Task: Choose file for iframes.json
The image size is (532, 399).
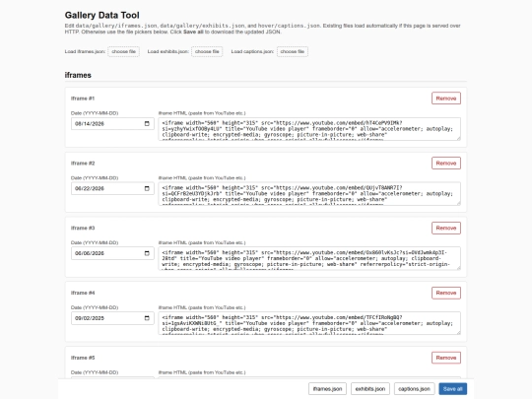Action: click(x=123, y=51)
